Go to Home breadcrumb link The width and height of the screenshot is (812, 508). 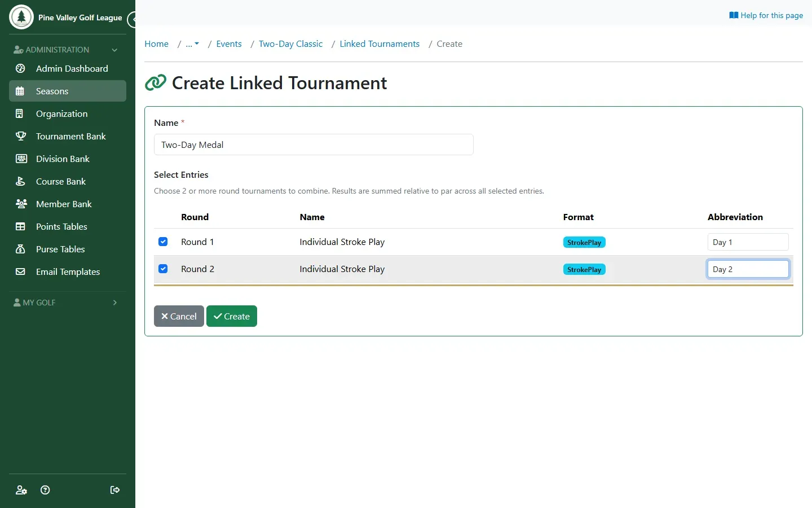pos(156,44)
